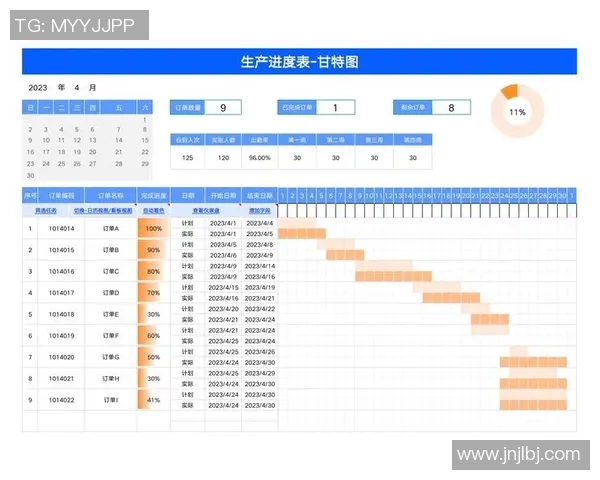This screenshot has height=480, width=600.
Task: Click the 增加字段 add-field link
Action: pyautogui.click(x=259, y=211)
